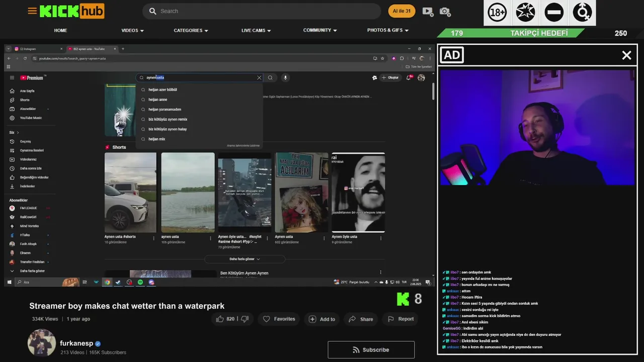Report this video
The width and height of the screenshot is (644, 362).
pyautogui.click(x=401, y=319)
